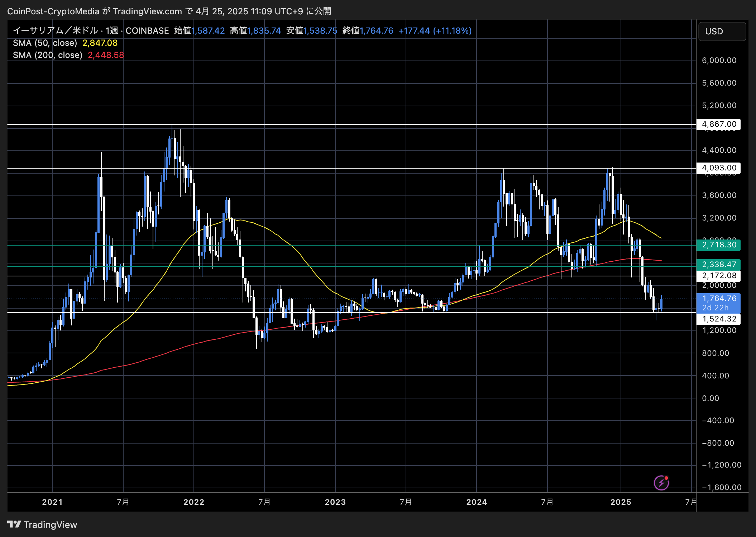Select the 4,093.00 price level label
Viewport: 756px width, 537px height.
(718, 168)
